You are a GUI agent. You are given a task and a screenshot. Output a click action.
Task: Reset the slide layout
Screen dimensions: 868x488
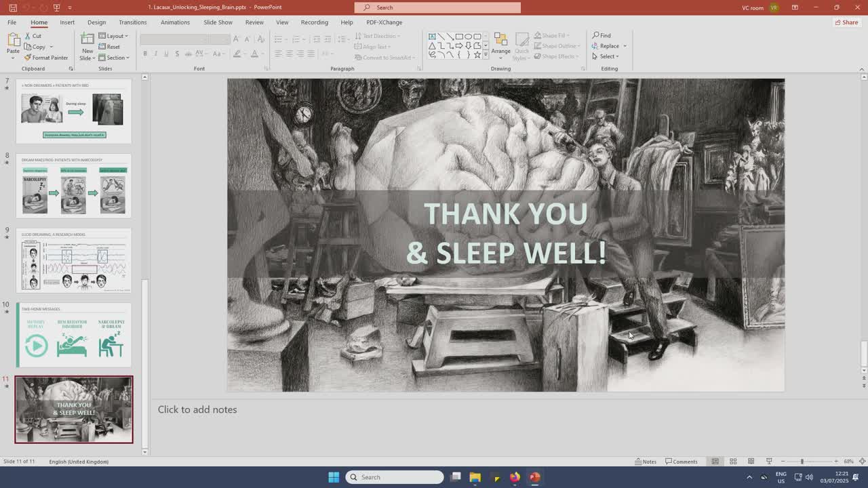(x=109, y=47)
